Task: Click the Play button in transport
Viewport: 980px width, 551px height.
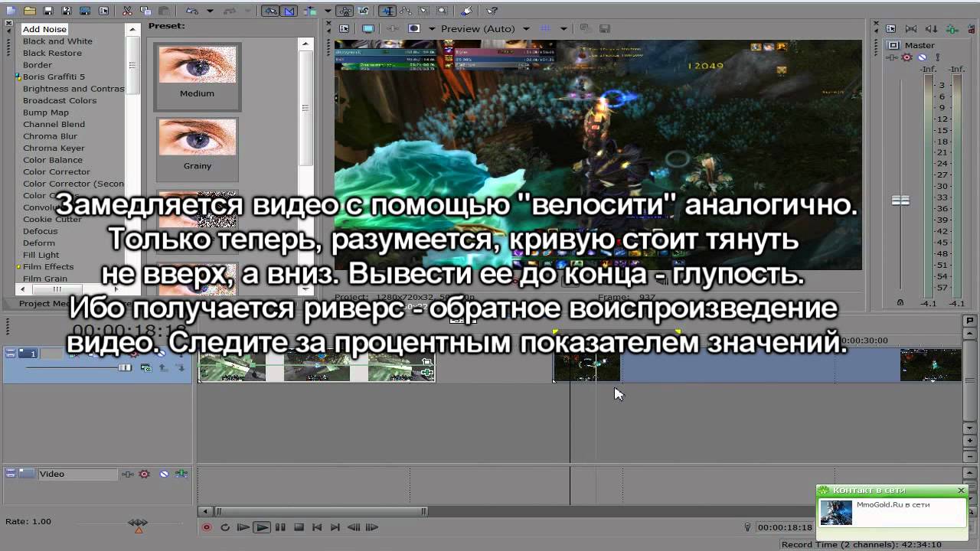Action: [262, 527]
